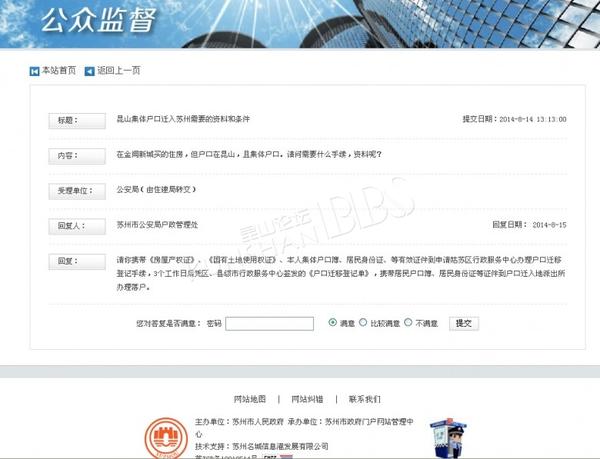The width and height of the screenshot is (600, 459).
Task: Open the 本站首页 link
Action: click(59, 71)
